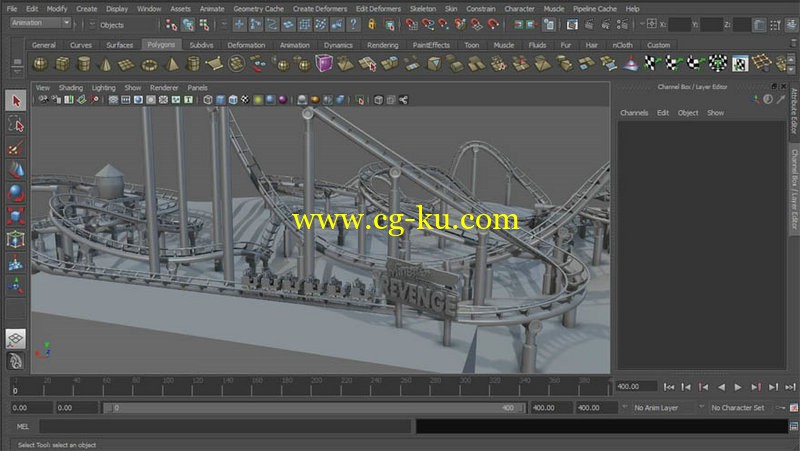Open the Skeleton menu
Image resolution: width=800 pixels, height=451 pixels.
pyautogui.click(x=423, y=9)
